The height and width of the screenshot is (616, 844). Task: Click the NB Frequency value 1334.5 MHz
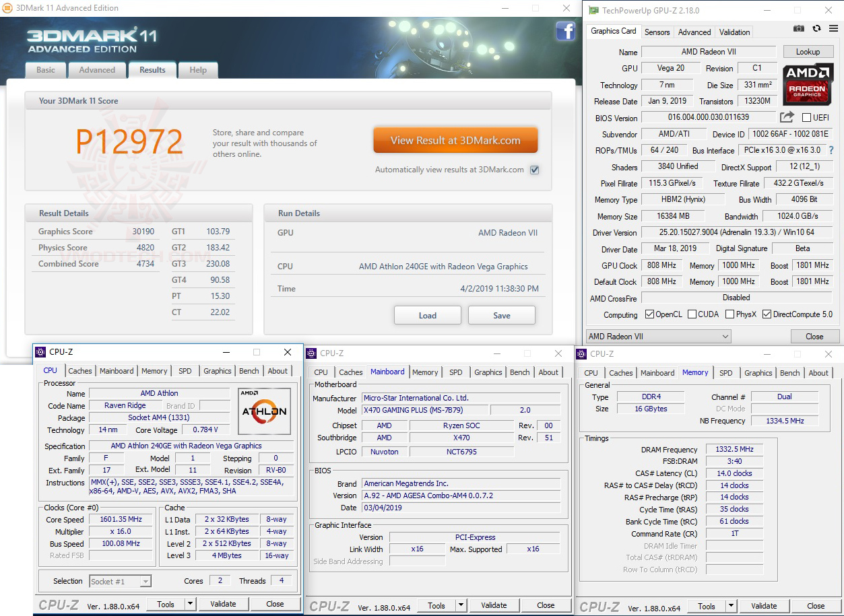coord(785,421)
